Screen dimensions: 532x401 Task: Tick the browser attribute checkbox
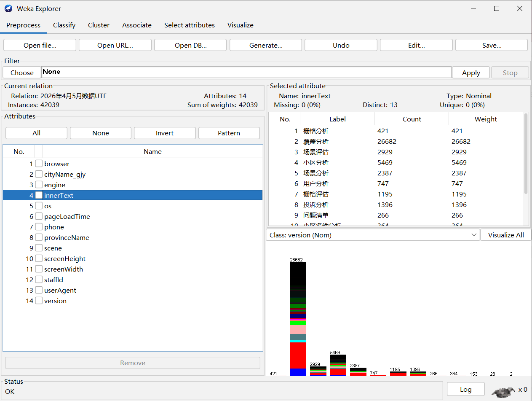39,164
